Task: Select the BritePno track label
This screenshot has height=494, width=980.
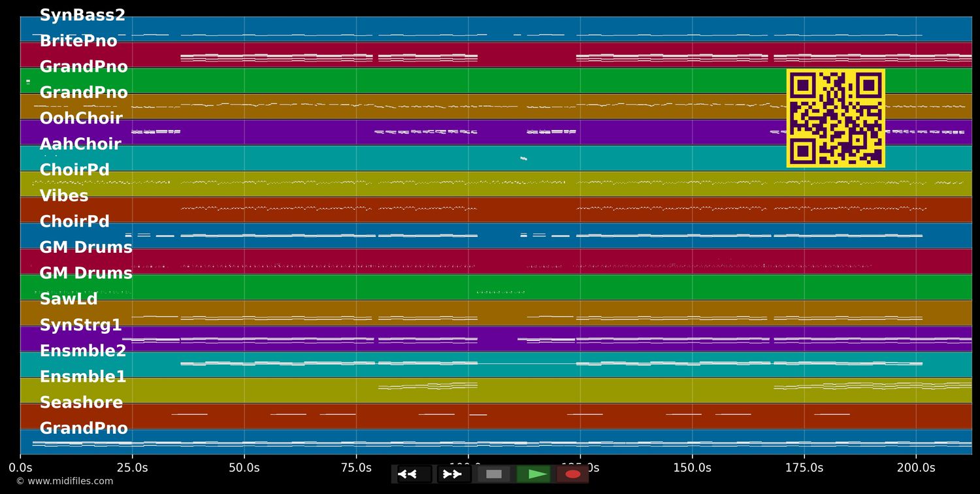Action: (78, 41)
